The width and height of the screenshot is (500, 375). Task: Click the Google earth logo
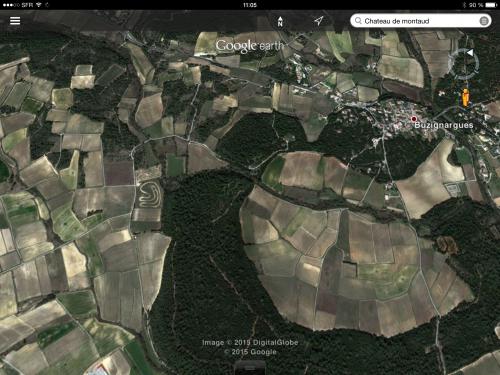[249, 45]
